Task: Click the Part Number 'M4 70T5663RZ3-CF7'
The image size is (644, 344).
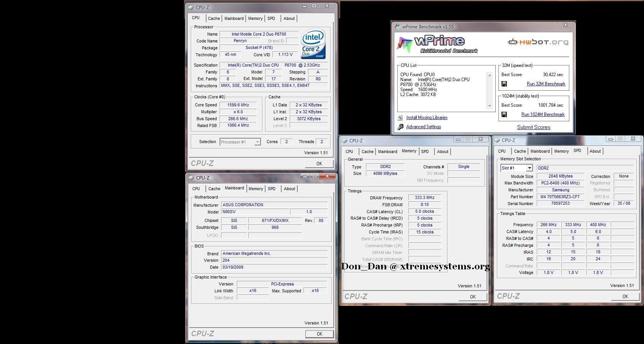Action: click(560, 197)
